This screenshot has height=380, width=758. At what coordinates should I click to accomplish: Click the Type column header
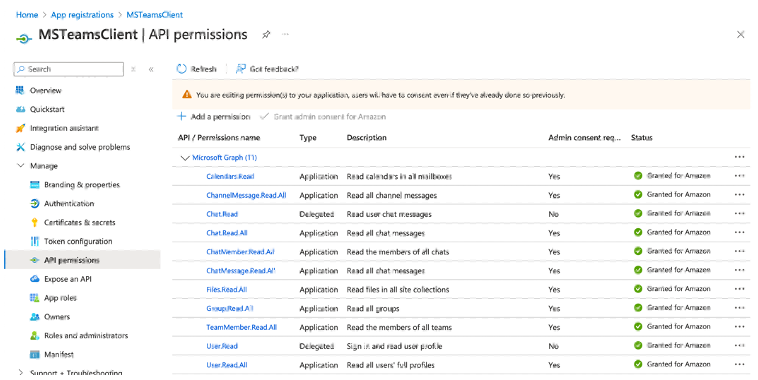pos(308,138)
